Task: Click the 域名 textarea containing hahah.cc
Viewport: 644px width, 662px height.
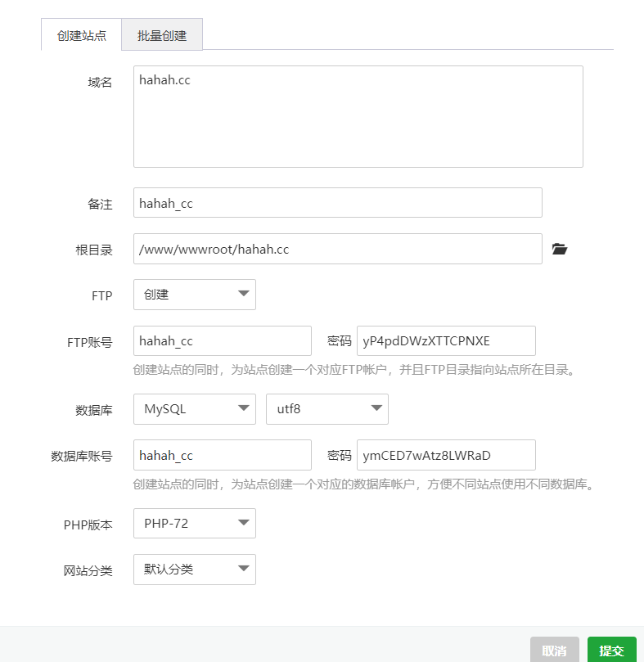Action: (358, 116)
